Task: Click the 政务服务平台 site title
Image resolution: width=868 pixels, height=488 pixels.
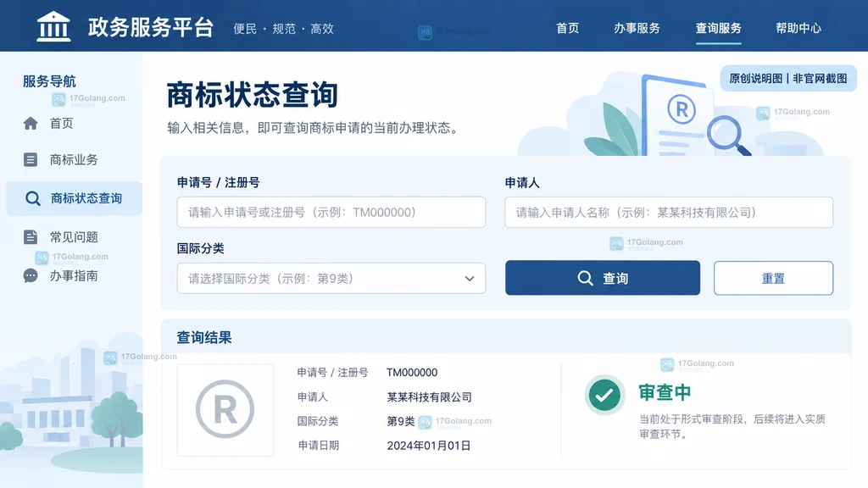Action: tap(151, 27)
